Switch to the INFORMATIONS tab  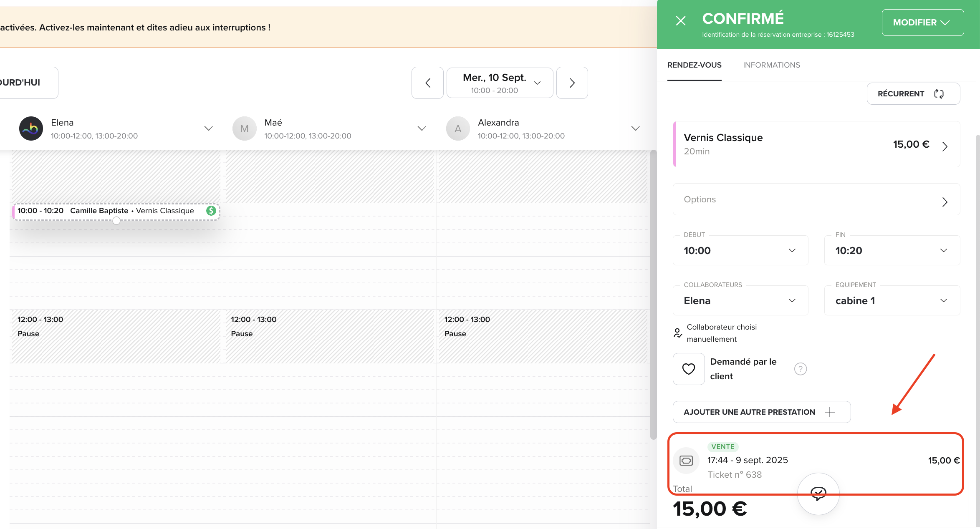(x=771, y=65)
